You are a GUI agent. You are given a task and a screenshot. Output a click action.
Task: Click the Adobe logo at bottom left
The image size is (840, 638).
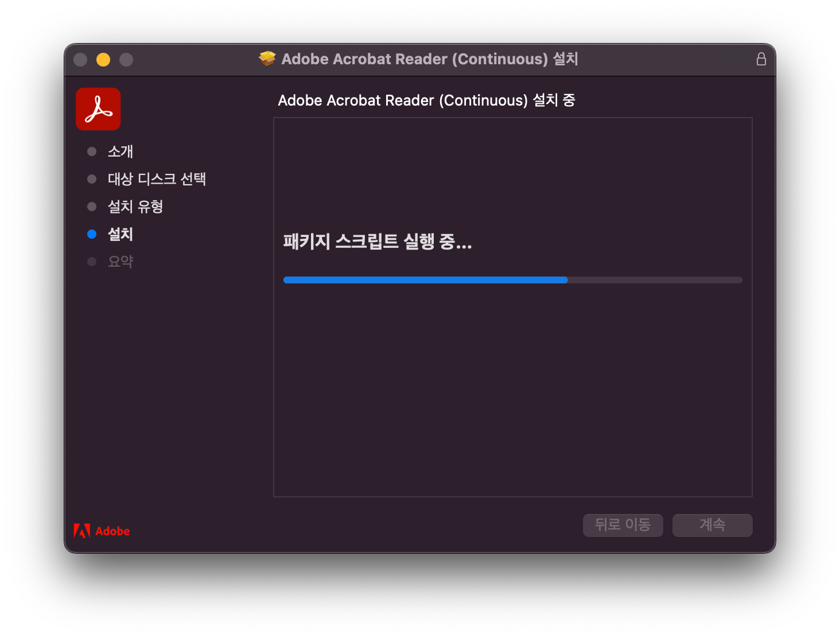[x=102, y=531]
